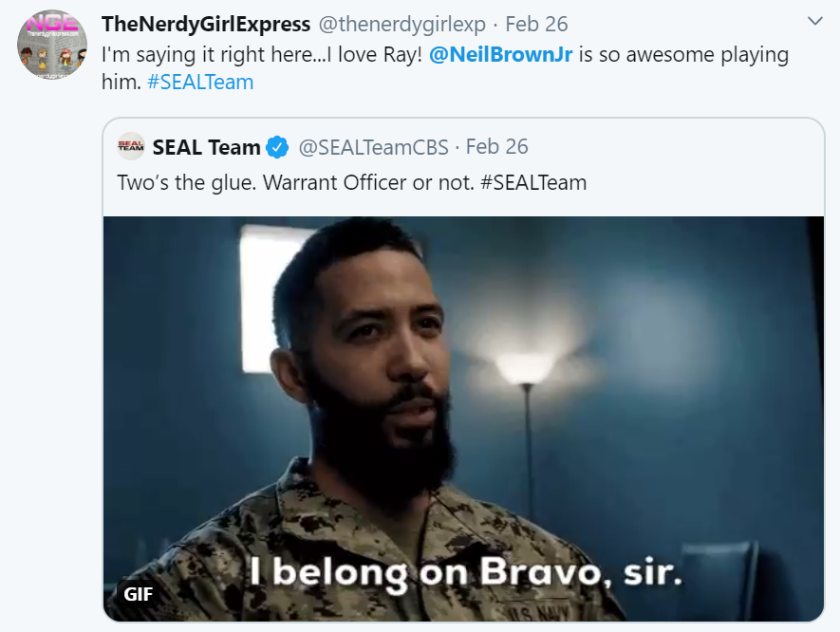
Task: Click the SEAL Team account name
Action: [x=206, y=147]
